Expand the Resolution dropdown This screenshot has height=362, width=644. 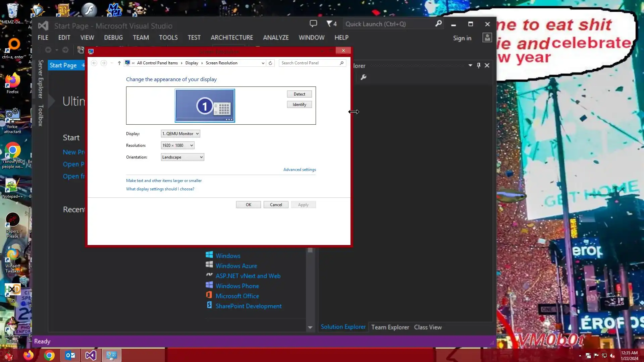[177, 145]
